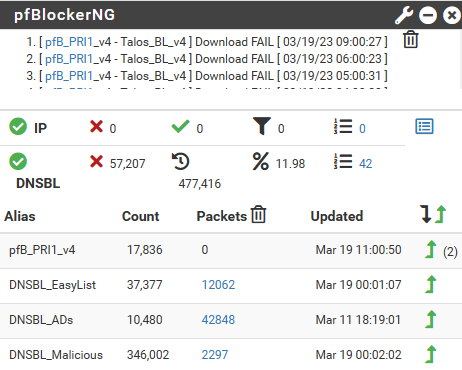Click the red X icon in IP row
This screenshot has width=462, height=370.
click(96, 126)
